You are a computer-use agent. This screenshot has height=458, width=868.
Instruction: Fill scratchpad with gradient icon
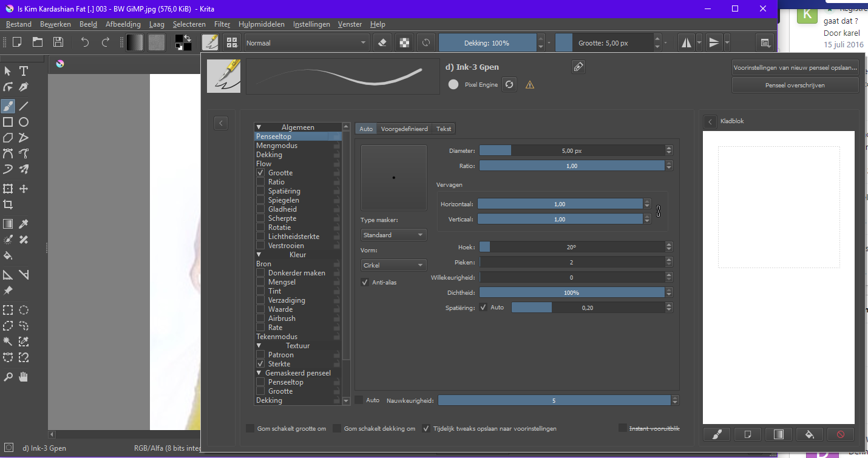click(x=779, y=434)
